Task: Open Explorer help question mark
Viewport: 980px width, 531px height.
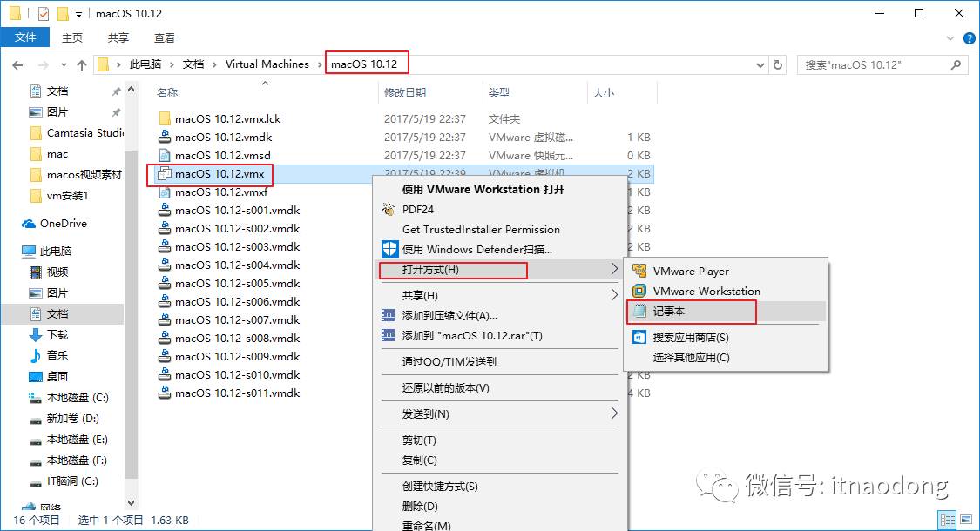Action: coord(970,38)
